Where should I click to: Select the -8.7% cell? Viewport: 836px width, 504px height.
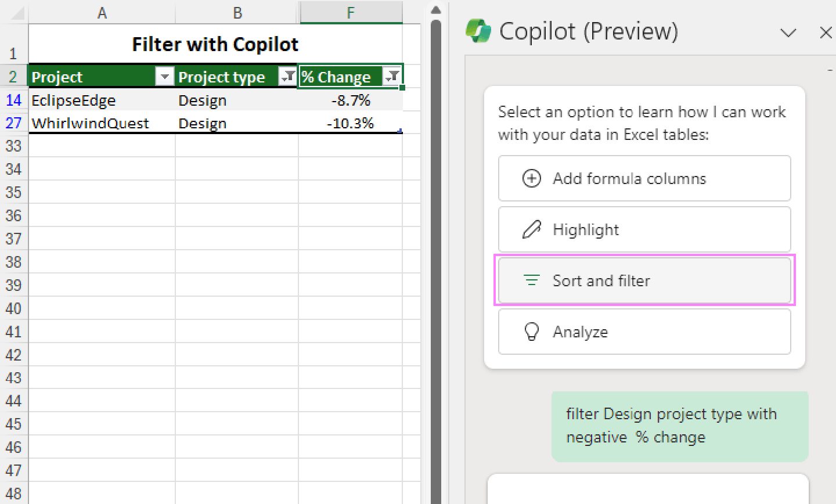[x=351, y=100]
